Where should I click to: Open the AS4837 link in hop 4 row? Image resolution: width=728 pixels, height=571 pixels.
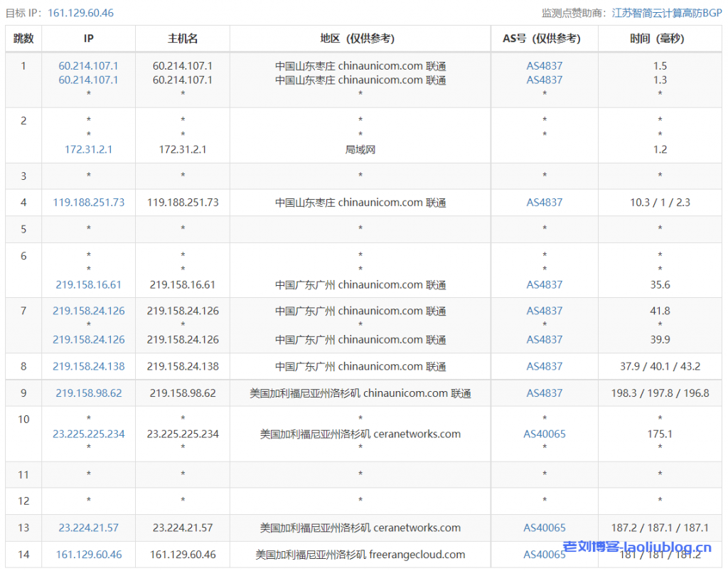[544, 203]
